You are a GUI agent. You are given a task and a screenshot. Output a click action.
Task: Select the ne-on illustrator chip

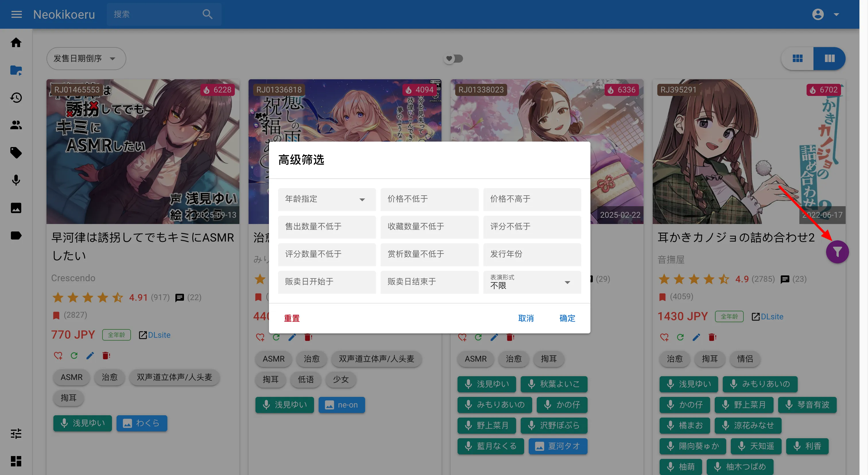tap(342, 405)
